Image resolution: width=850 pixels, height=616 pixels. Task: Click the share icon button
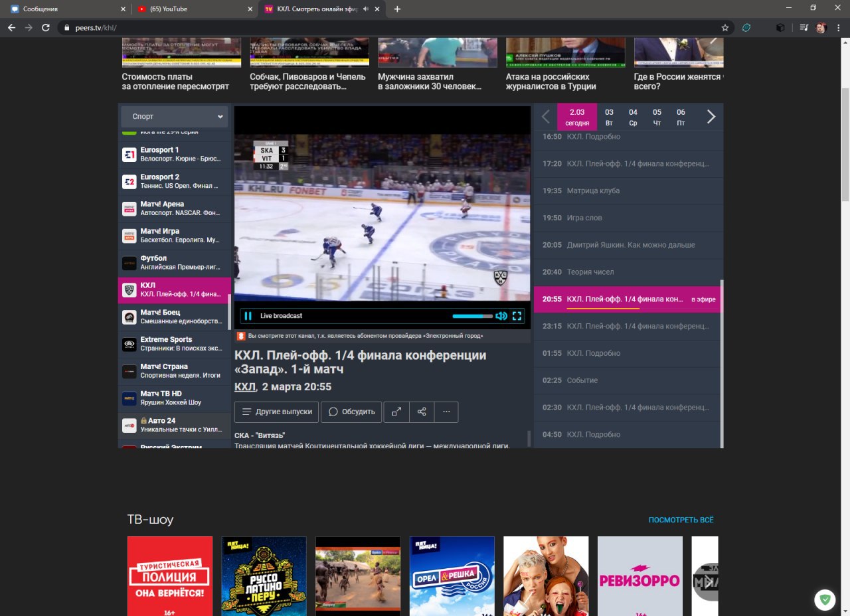[x=422, y=412]
